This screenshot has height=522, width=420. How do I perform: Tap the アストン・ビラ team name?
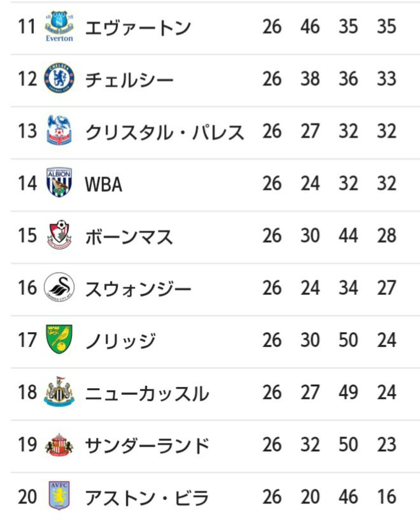[147, 498]
